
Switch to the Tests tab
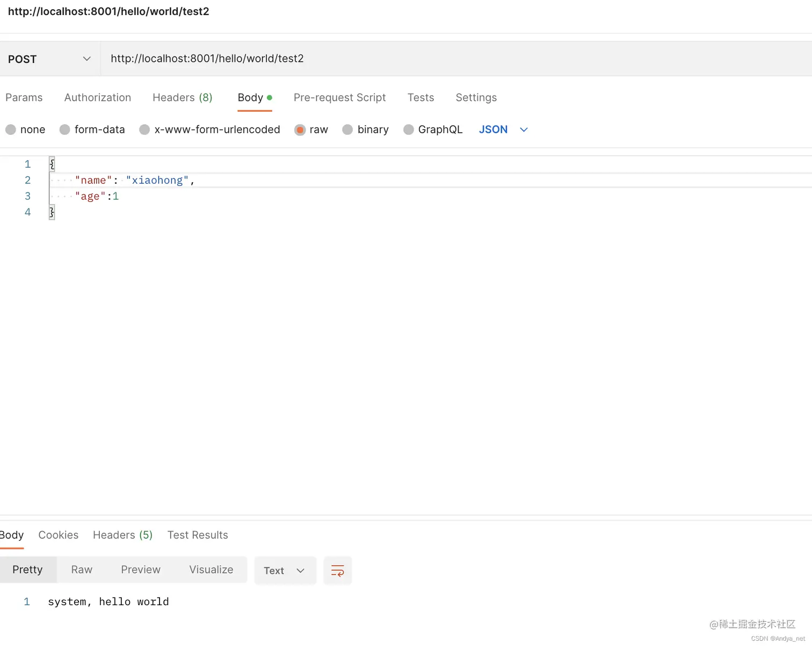pos(421,98)
